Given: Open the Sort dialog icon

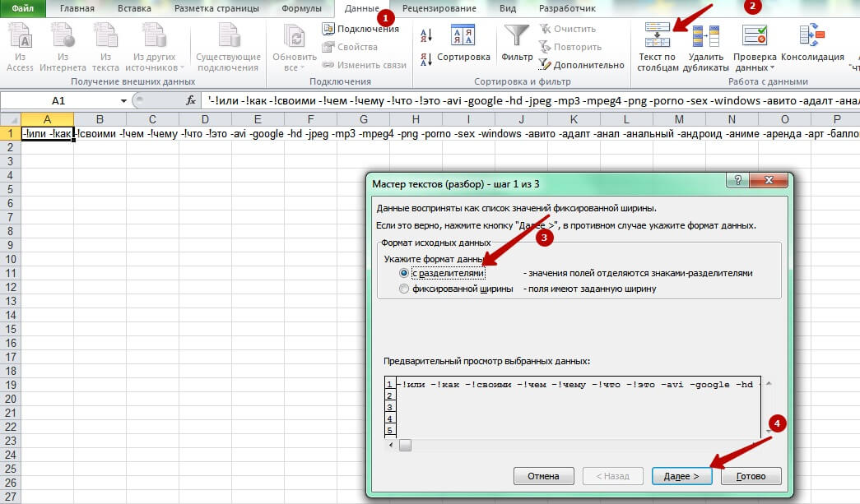Looking at the screenshot, I should click(x=463, y=38).
